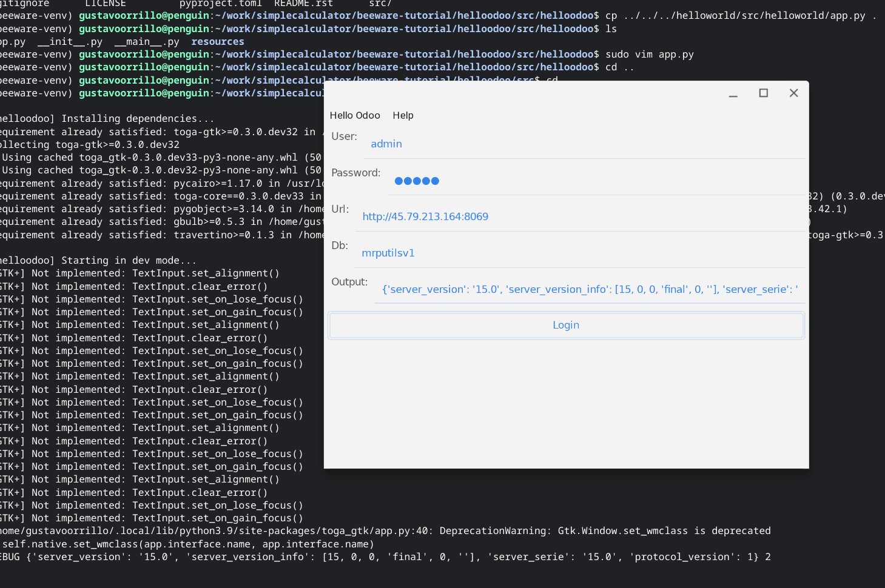Open the Hello Odoo menu
885x588 pixels.
click(355, 115)
